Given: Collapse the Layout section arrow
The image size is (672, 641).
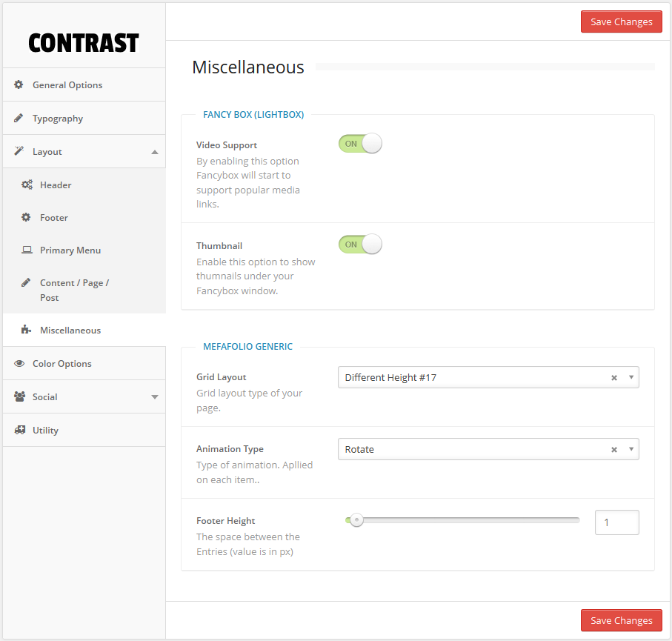Looking at the screenshot, I should point(154,152).
